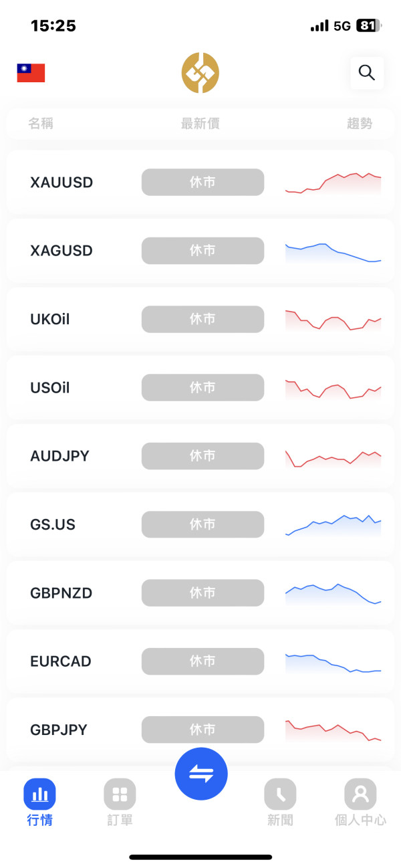Open the 個人中心 profile tab

click(x=360, y=802)
